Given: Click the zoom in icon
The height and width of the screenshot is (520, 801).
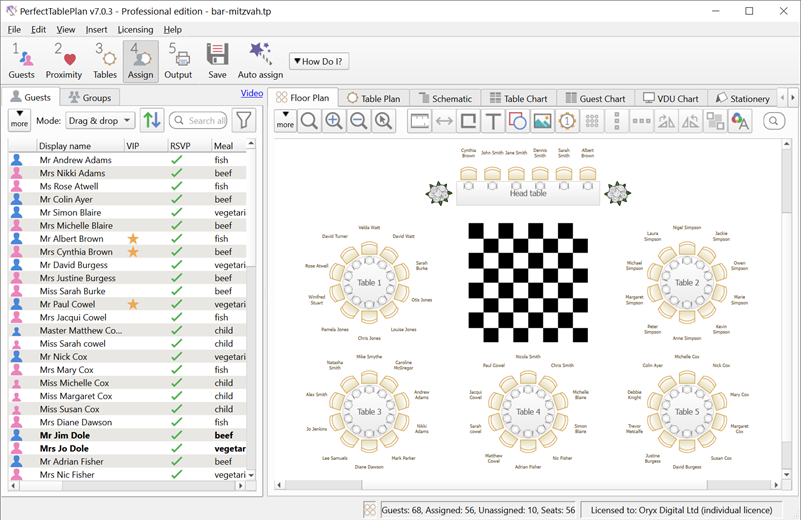Looking at the screenshot, I should 334,121.
